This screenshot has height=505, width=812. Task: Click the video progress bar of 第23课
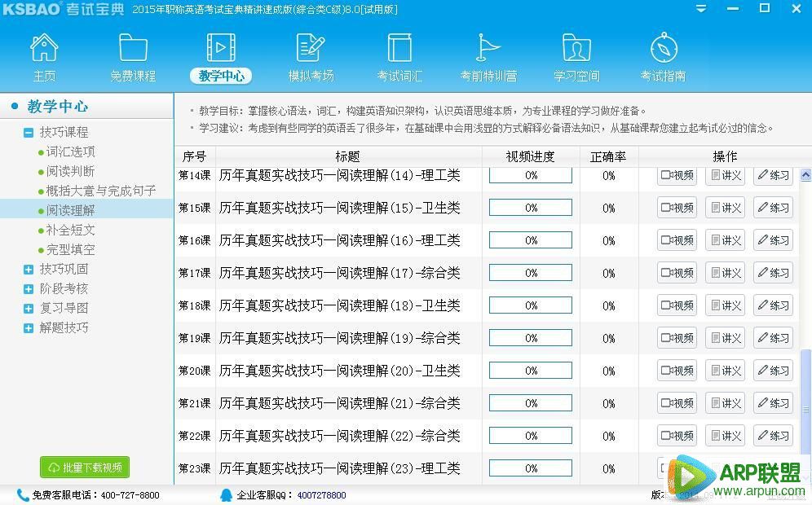tap(531, 468)
